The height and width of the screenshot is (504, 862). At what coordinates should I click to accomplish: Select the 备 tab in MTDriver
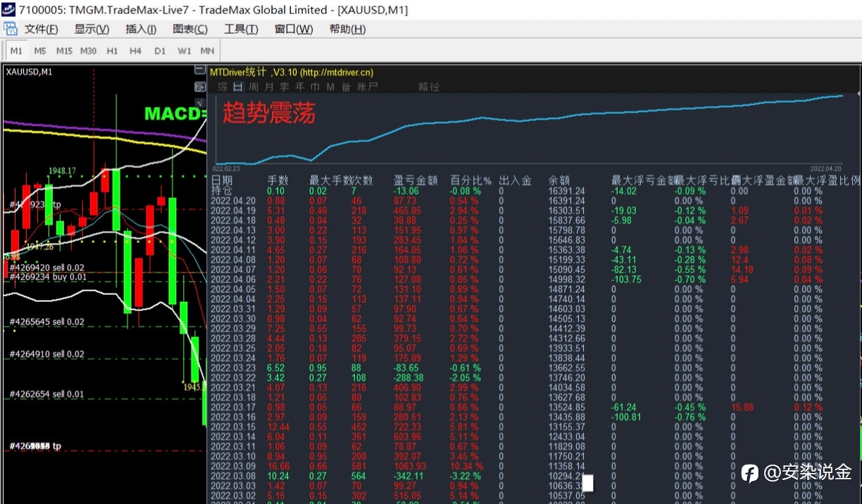tap(346, 87)
